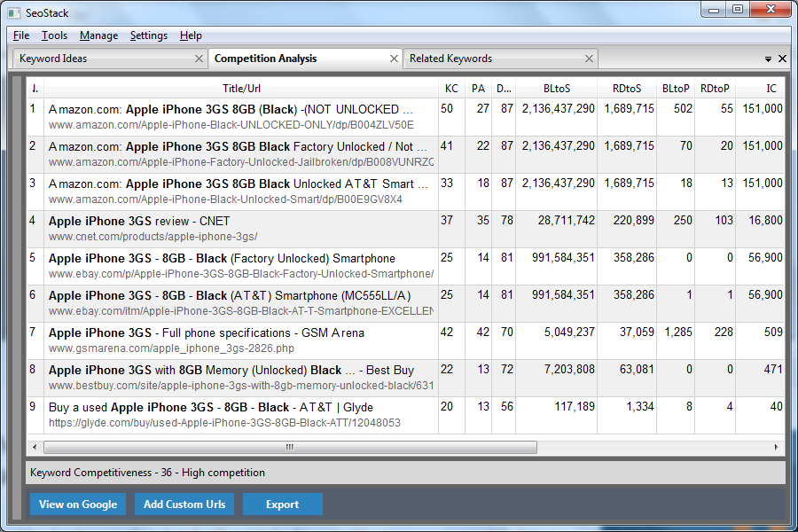Screen dimensions: 798x532
Task: Sort by the KC column header
Action: click(x=451, y=89)
